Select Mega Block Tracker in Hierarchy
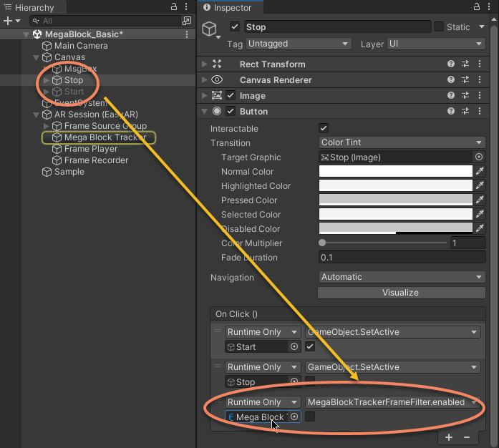 [105, 137]
